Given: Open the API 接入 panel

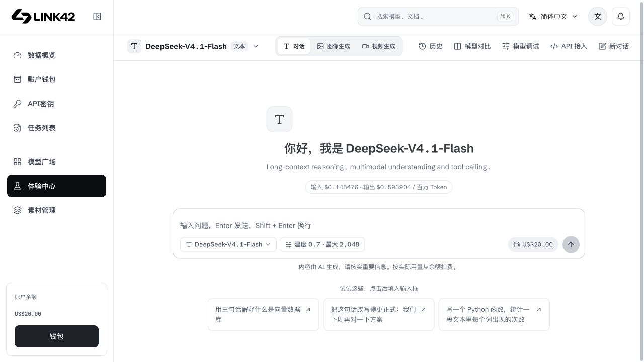Looking at the screenshot, I should pos(569,46).
